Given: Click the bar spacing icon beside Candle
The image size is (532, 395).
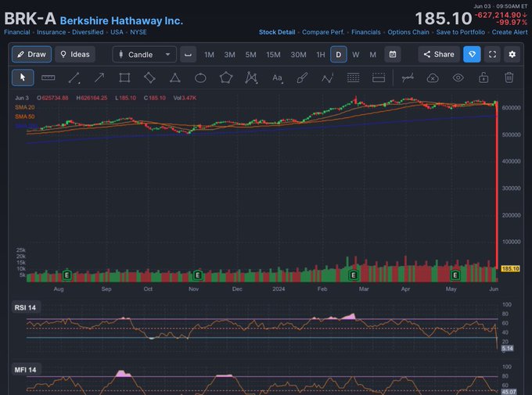Looking at the screenshot, I should 188,54.
